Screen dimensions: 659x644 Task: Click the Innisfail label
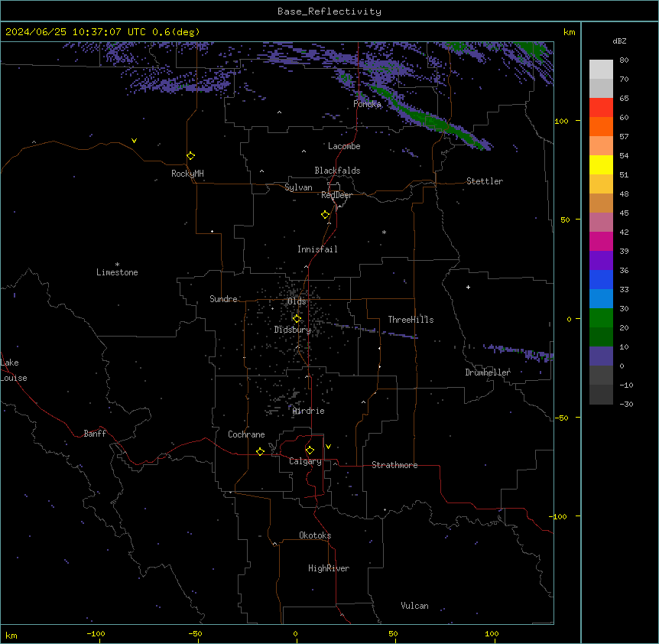(x=317, y=249)
